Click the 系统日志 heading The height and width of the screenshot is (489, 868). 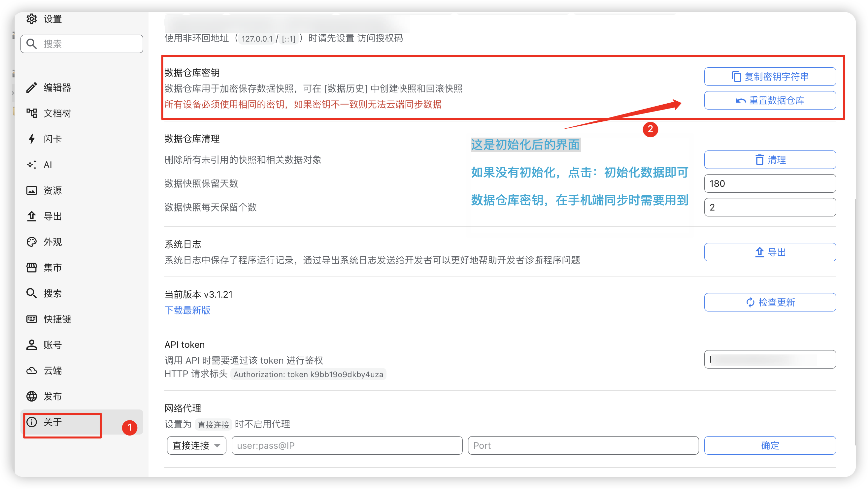(x=183, y=244)
